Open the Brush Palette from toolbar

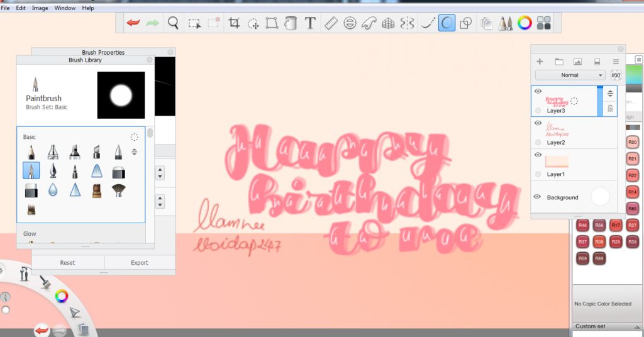click(x=506, y=23)
